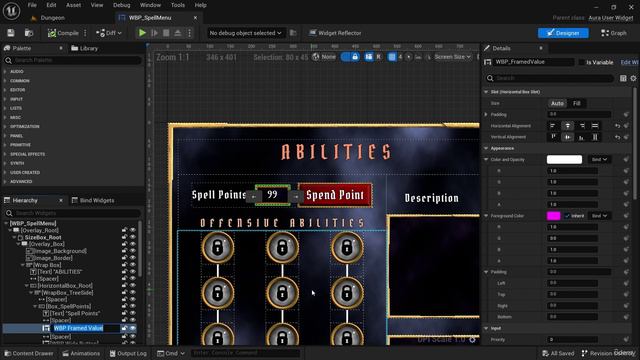Viewport: 640px width, 360px height.
Task: Expand the PANEL palette category
Action: coord(5,136)
